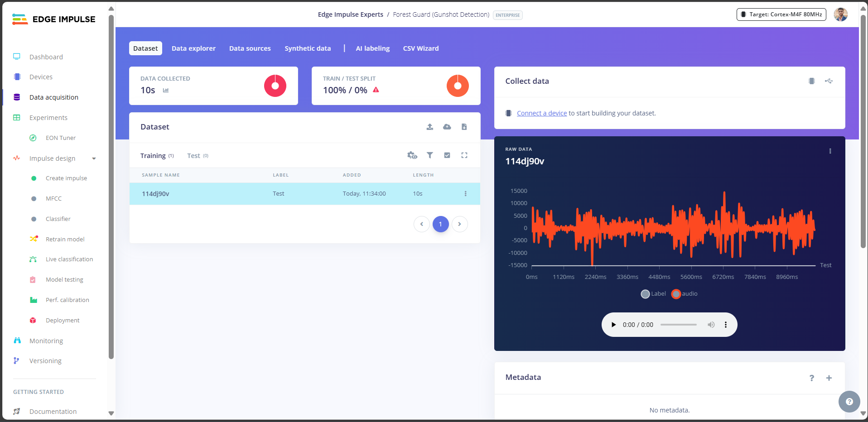Open the Dashboard page from sidebar

(46, 57)
